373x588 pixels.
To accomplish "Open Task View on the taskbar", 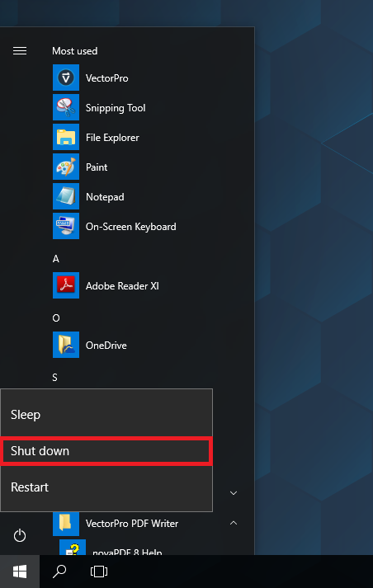I will [99, 572].
